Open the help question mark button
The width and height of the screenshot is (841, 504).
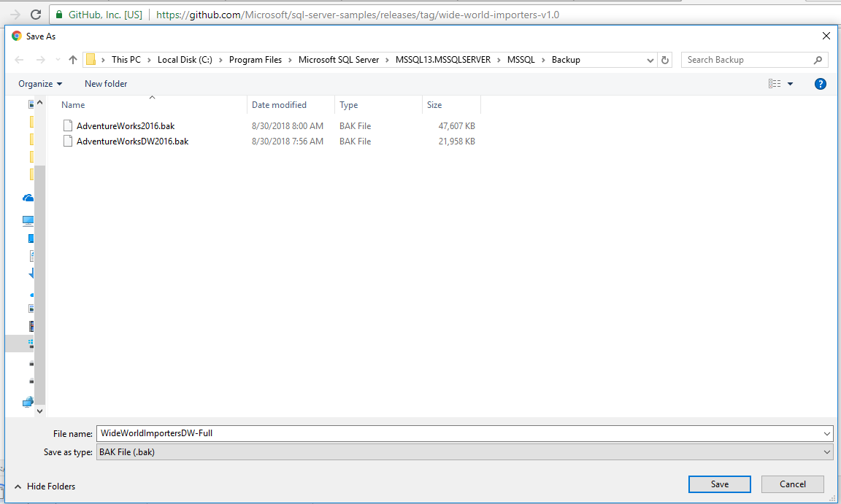(x=820, y=84)
